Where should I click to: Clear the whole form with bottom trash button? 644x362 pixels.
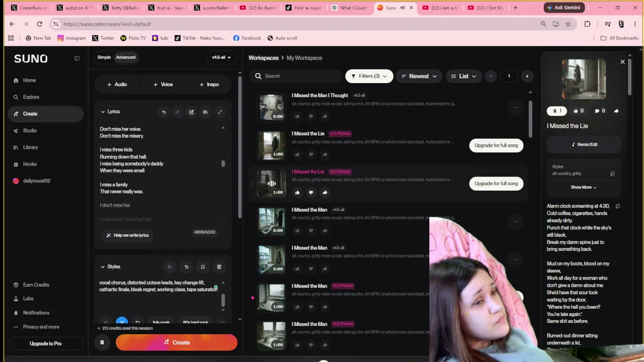tap(102, 342)
